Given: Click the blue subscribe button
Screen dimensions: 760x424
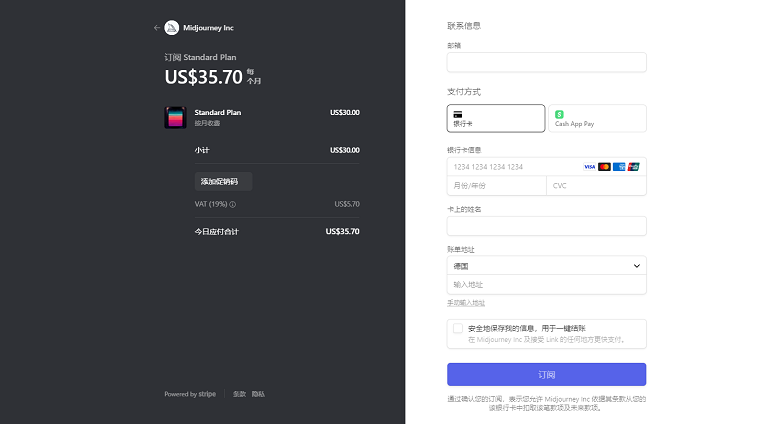Looking at the screenshot, I should pyautogui.click(x=547, y=375).
